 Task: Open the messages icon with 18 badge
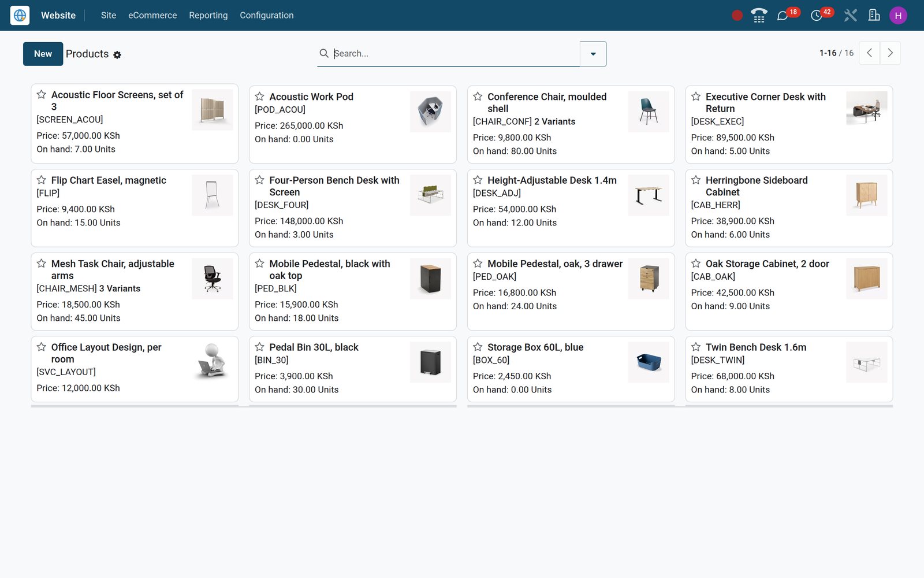pyautogui.click(x=783, y=16)
